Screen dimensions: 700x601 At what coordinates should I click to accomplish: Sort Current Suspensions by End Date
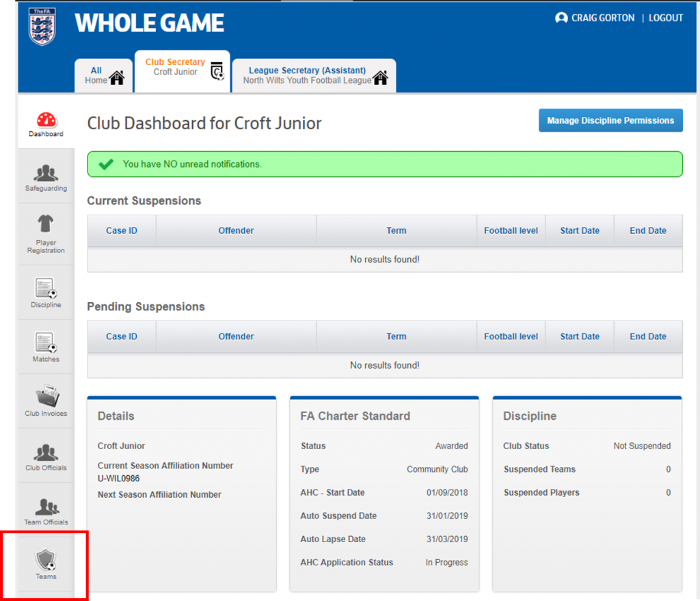click(648, 231)
